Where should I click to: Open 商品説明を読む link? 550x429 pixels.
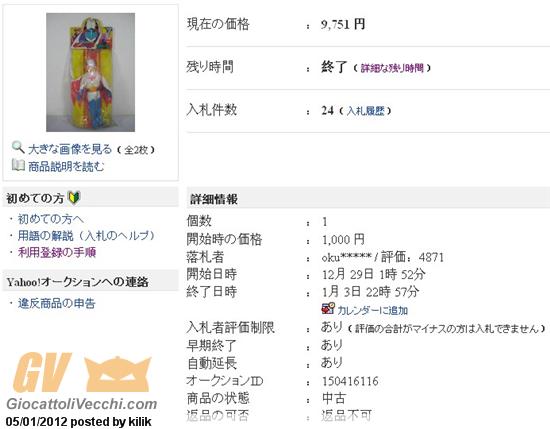[x=66, y=166]
